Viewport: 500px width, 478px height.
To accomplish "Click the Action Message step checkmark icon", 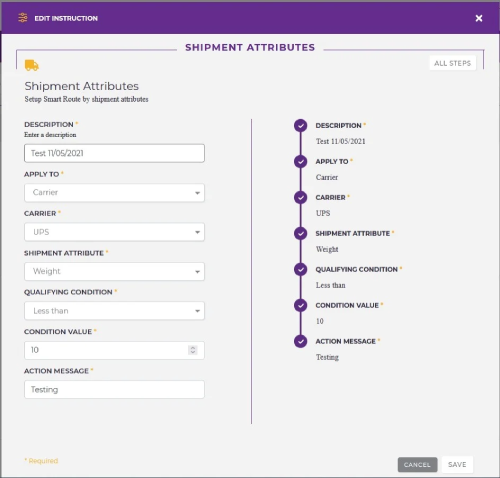I will [x=301, y=341].
